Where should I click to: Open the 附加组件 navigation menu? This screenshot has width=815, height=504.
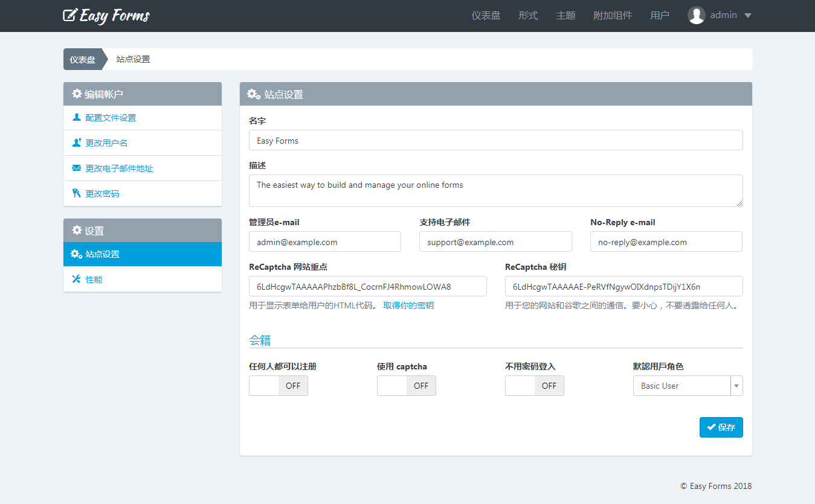pyautogui.click(x=613, y=16)
